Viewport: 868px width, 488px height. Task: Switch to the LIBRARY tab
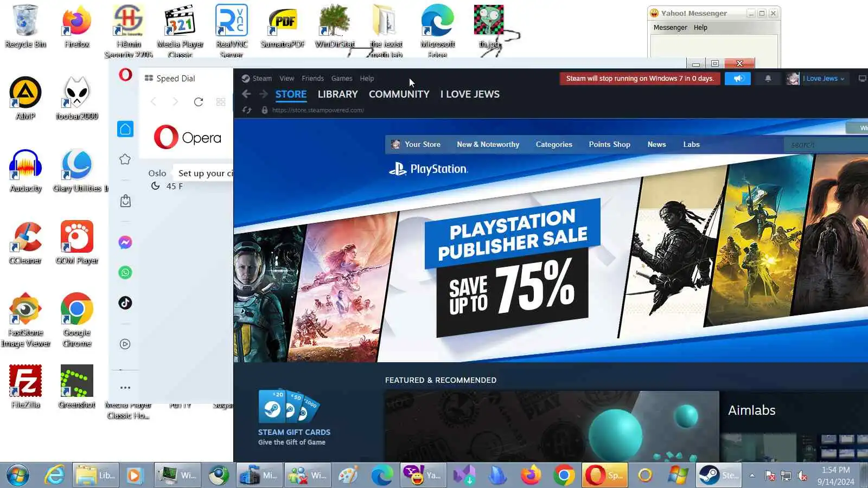click(x=337, y=94)
